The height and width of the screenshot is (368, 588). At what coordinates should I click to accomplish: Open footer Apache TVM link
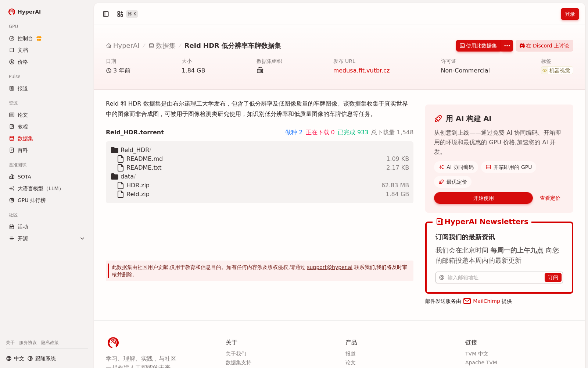481,362
